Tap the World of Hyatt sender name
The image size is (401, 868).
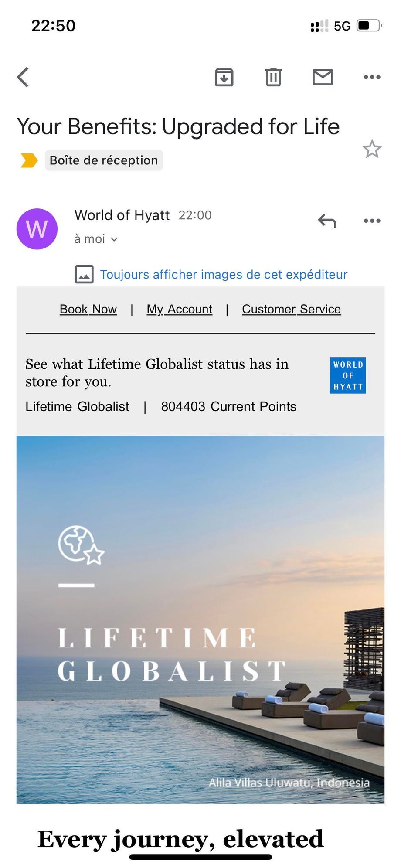pyautogui.click(x=122, y=215)
